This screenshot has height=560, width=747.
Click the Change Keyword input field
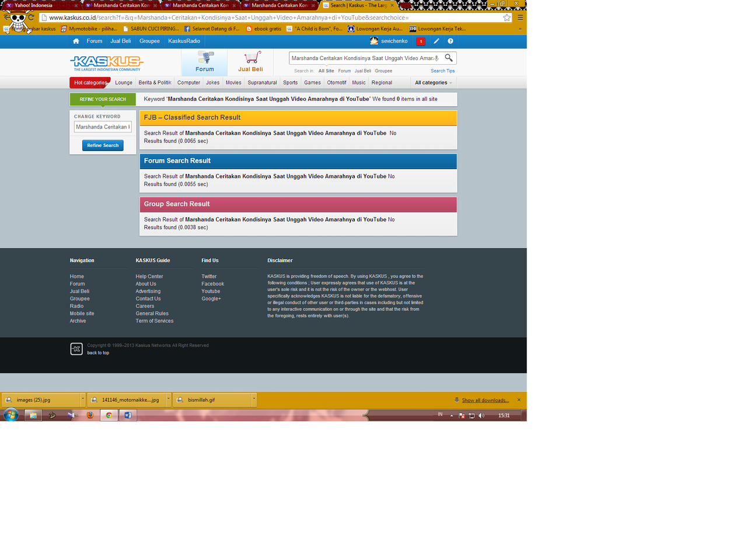(x=103, y=127)
